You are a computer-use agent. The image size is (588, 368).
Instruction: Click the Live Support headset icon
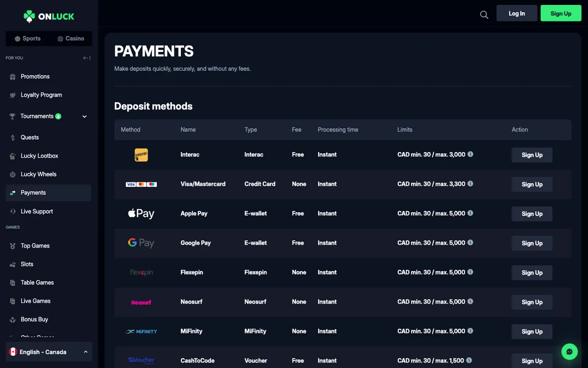pyautogui.click(x=13, y=211)
